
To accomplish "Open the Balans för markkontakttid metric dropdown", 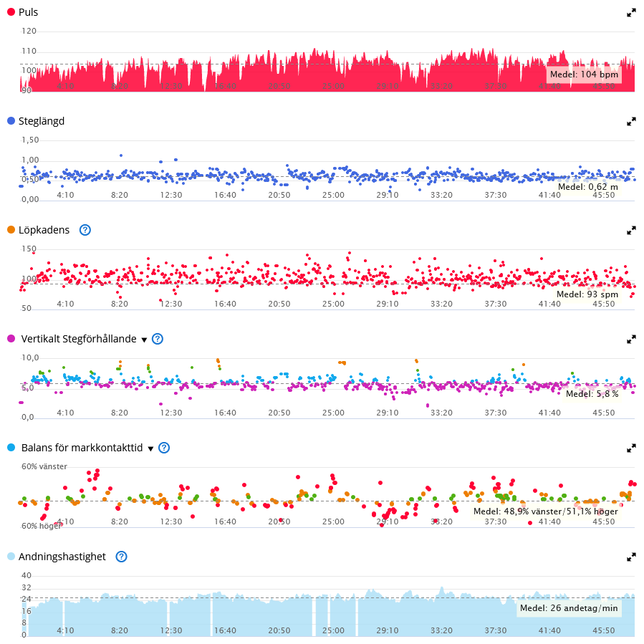I will [x=150, y=448].
